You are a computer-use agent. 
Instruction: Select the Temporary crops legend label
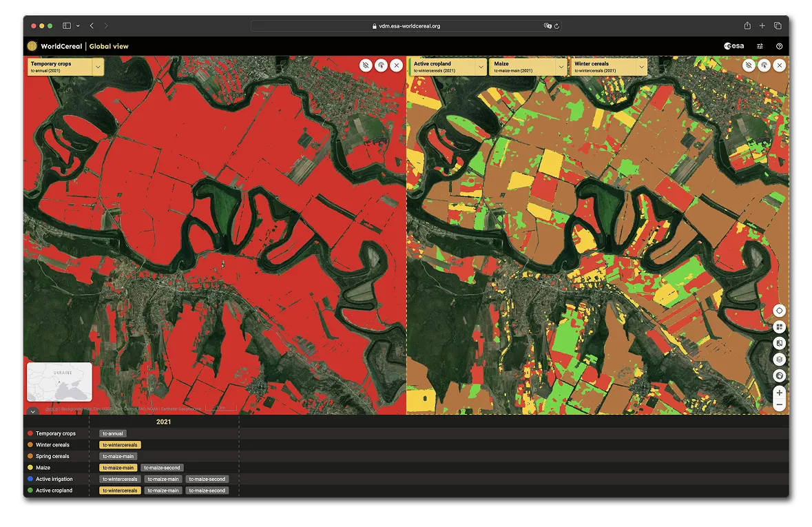coord(55,433)
